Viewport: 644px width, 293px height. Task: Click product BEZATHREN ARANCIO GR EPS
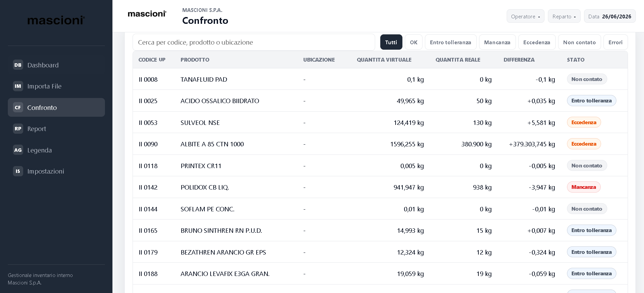(x=223, y=252)
